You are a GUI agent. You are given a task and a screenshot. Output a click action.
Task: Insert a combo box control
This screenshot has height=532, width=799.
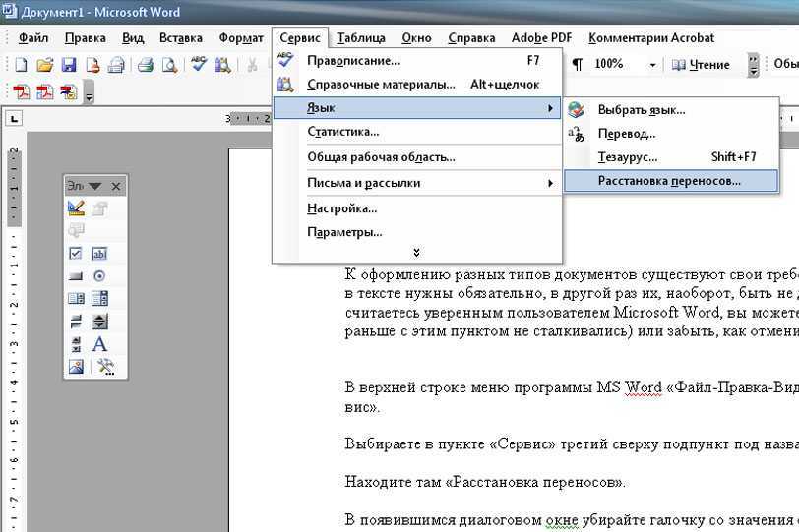(99, 298)
